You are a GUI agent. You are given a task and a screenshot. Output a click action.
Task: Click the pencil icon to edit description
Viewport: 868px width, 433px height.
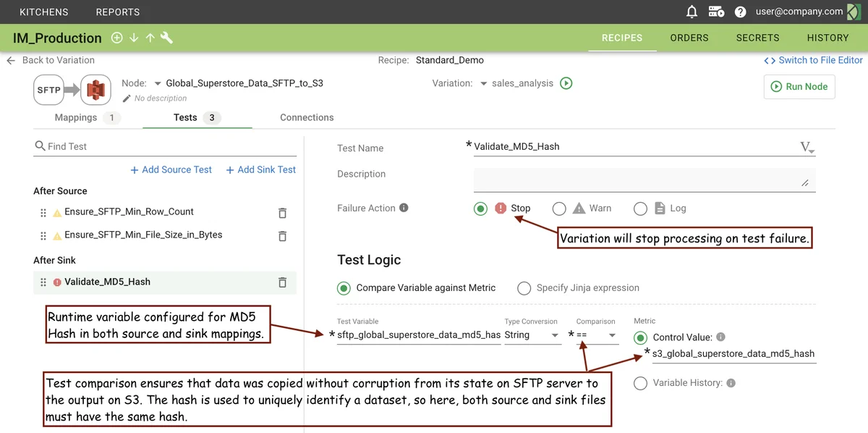(x=127, y=98)
